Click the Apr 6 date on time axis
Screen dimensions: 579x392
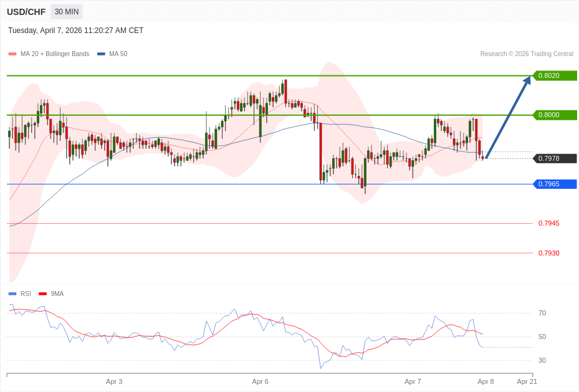pyautogui.click(x=260, y=381)
